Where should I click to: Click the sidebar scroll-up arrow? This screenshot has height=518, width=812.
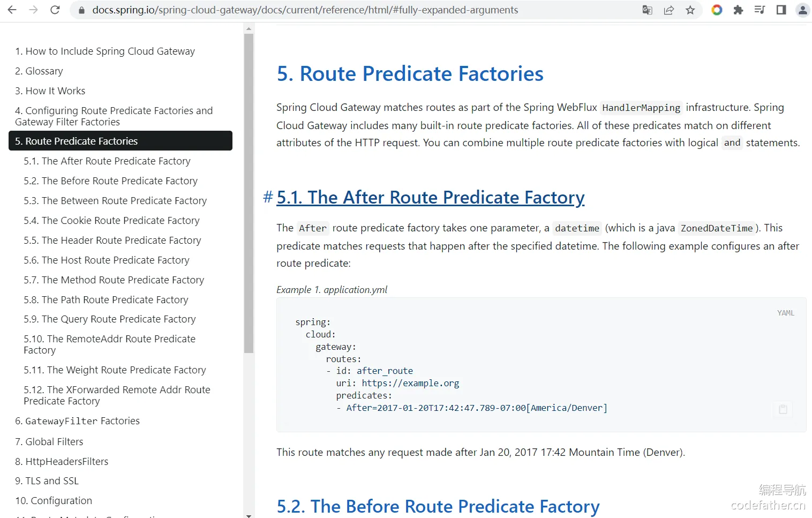(249, 28)
